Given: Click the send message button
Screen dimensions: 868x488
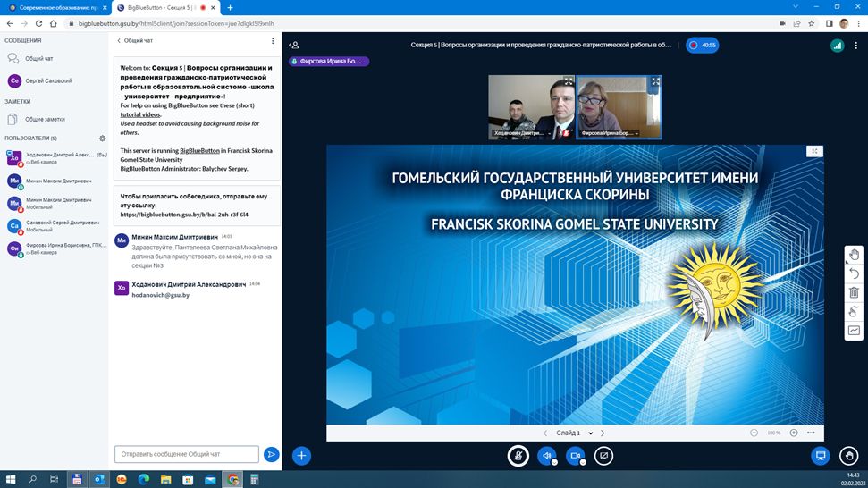Looking at the screenshot, I should pos(272,455).
